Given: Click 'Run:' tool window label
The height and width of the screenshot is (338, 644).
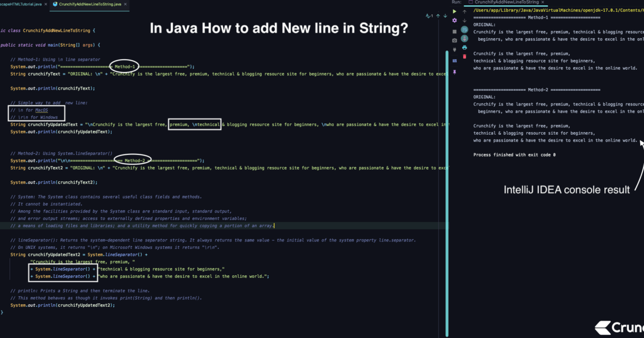Looking at the screenshot, I should (x=457, y=3).
